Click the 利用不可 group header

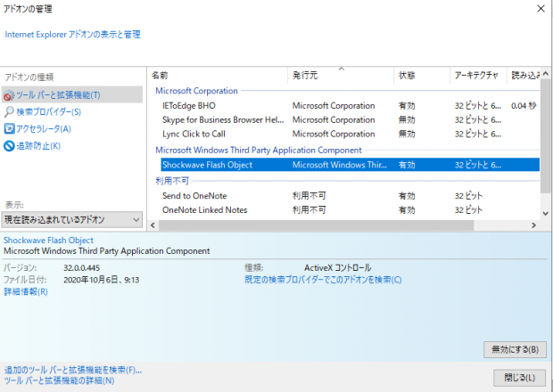[172, 181]
